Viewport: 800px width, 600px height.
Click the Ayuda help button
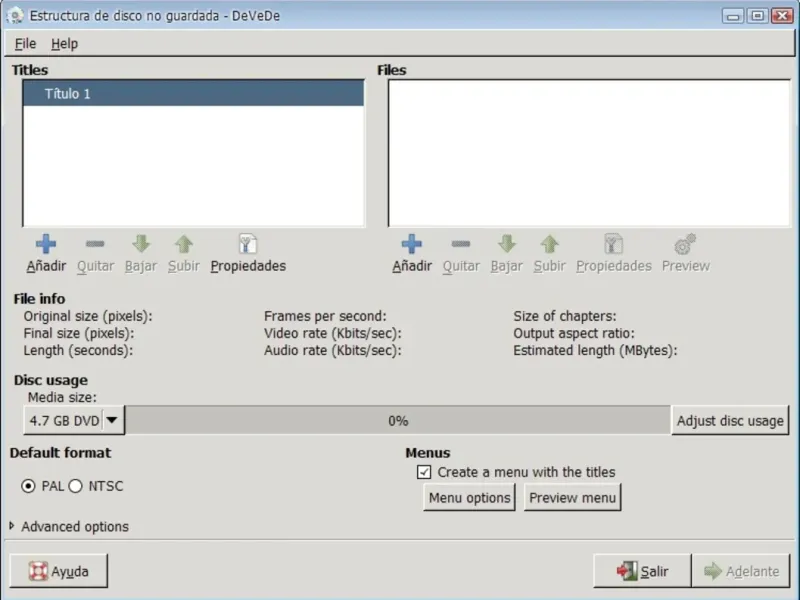pyautogui.click(x=59, y=571)
